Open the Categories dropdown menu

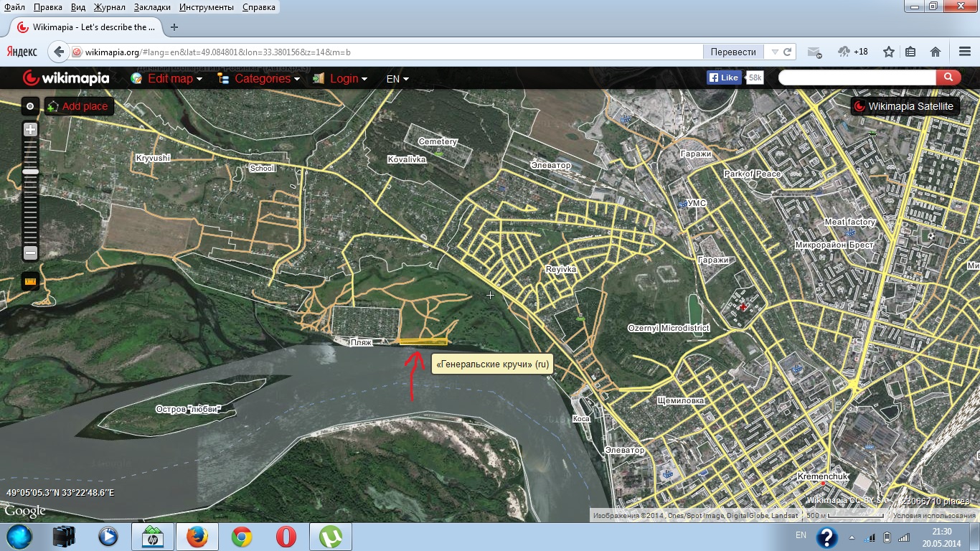258,79
